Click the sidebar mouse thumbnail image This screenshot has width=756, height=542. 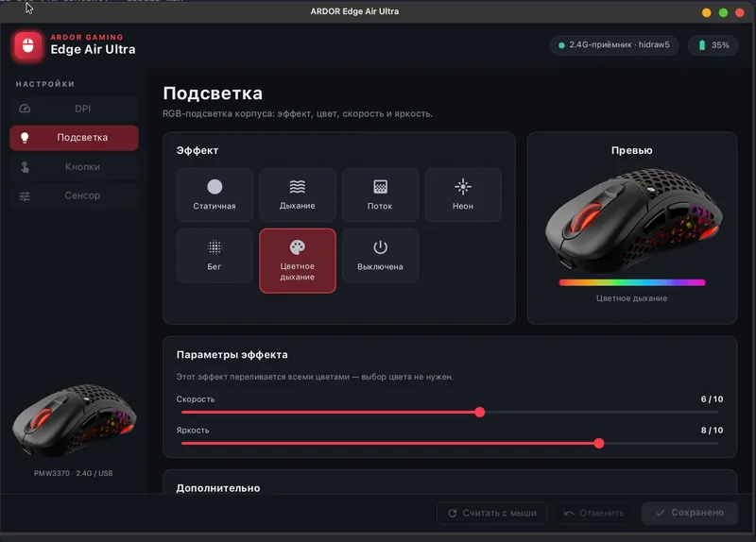click(x=74, y=419)
